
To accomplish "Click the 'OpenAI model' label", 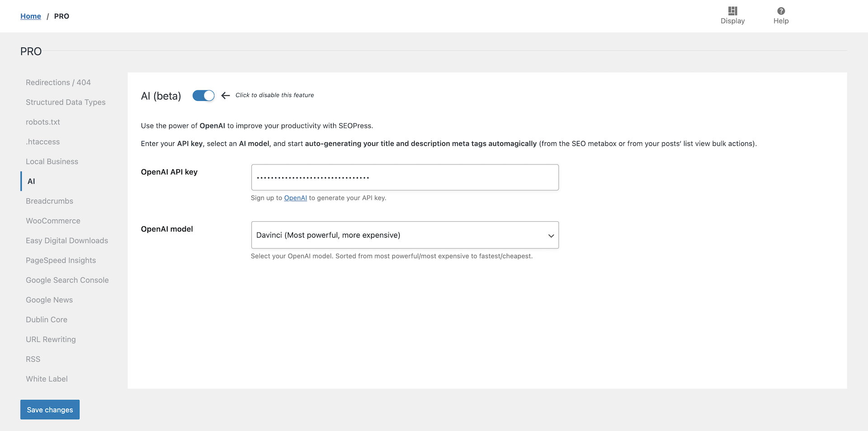I will (167, 229).
